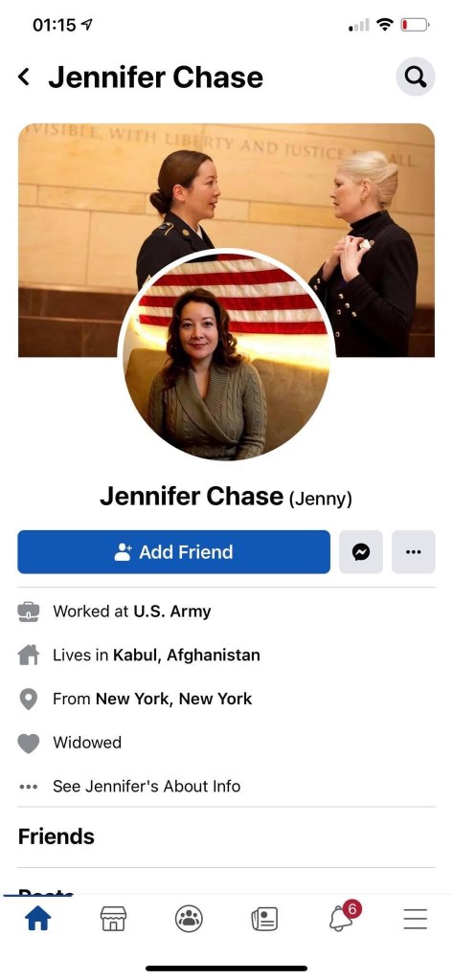The height and width of the screenshot is (980, 453).
Task: Open the search magnifier icon
Action: click(x=416, y=77)
